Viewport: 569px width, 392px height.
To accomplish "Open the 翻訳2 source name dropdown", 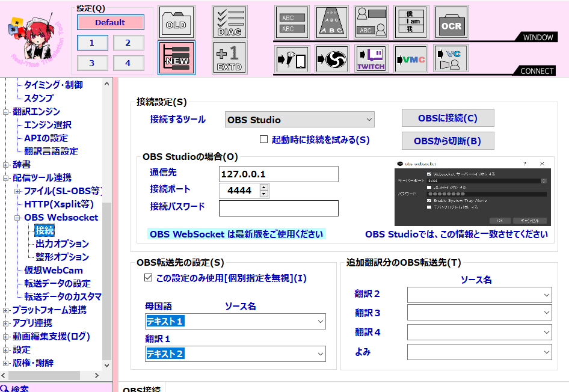I will tap(479, 295).
